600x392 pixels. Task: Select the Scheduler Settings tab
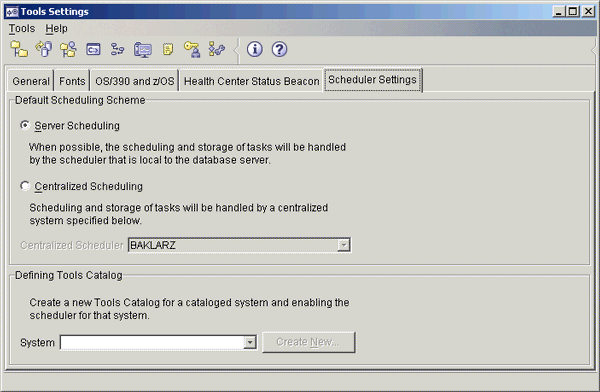[372, 80]
